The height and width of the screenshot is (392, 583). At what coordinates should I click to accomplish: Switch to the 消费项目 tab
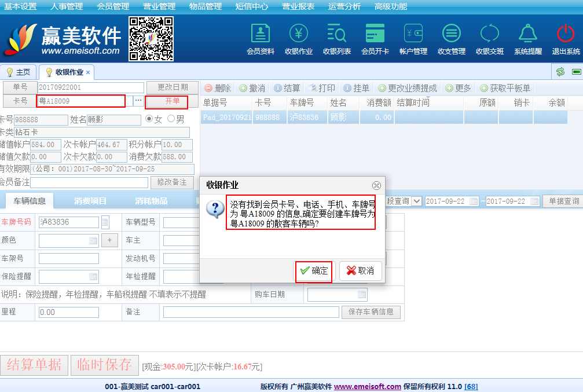(90, 202)
